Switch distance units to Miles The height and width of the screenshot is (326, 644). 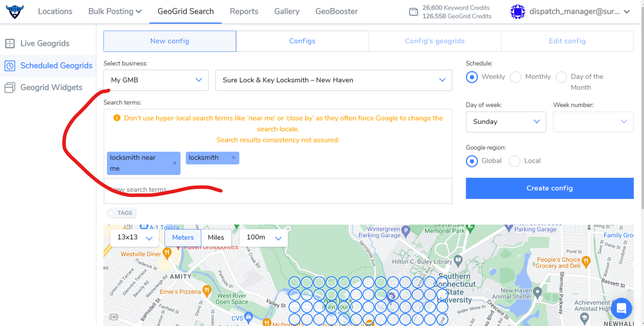point(216,237)
